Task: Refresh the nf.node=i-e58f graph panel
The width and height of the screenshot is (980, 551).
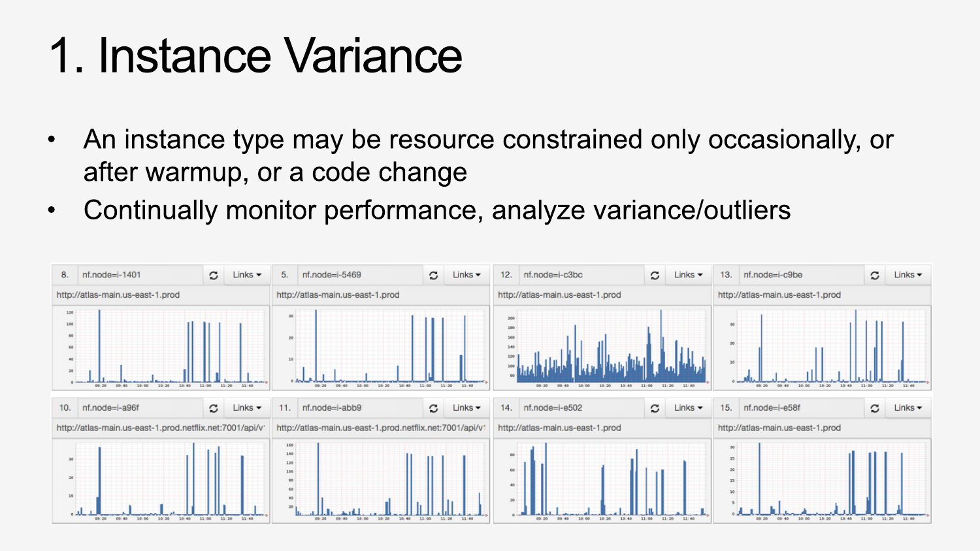Action: pyautogui.click(x=875, y=408)
